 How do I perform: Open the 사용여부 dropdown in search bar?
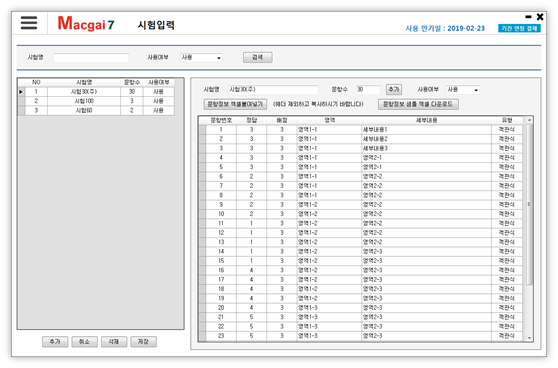(201, 57)
